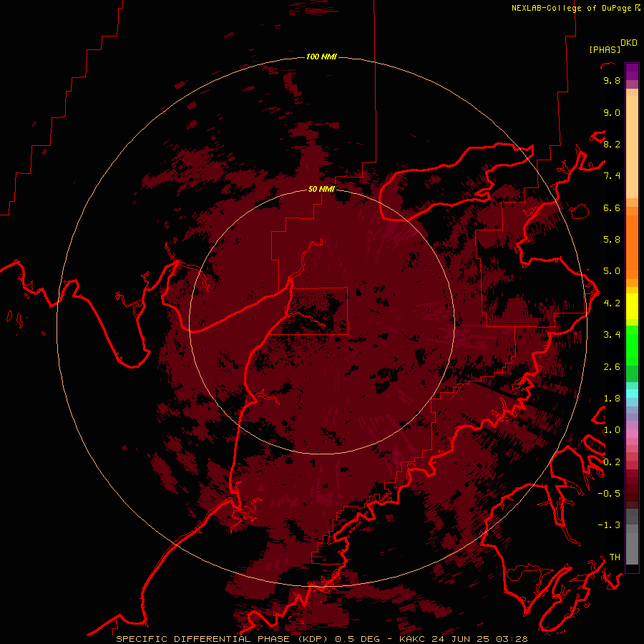Click the 2.6 value on color scale
Screen dimensions: 644x644
click(612, 367)
